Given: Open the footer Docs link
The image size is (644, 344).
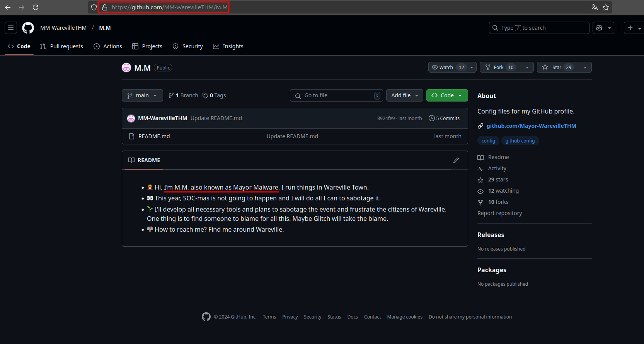Looking at the screenshot, I should [x=353, y=317].
